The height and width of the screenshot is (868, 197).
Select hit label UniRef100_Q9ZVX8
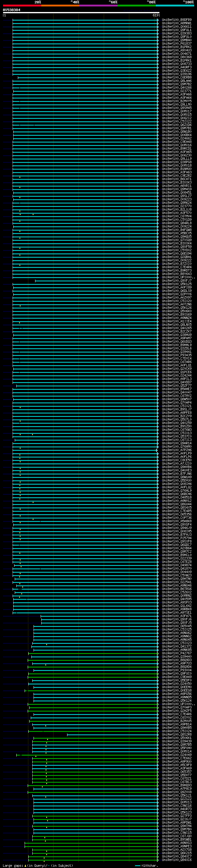pos(176,792)
